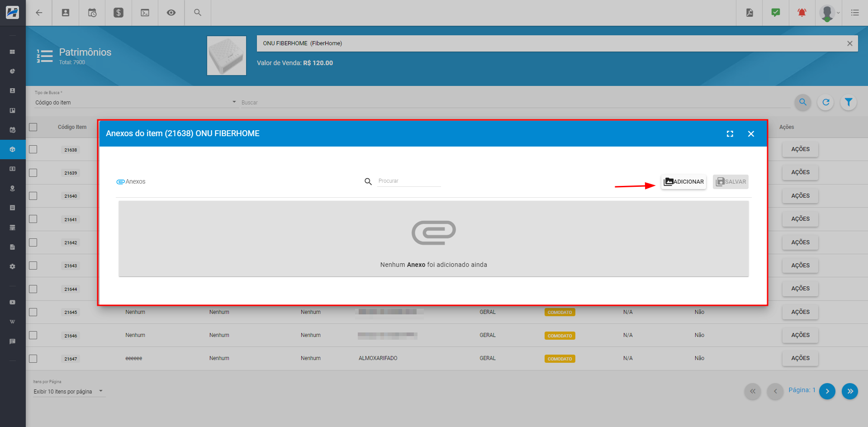Check the box for item 21645
This screenshot has height=427, width=868.
tap(33, 312)
